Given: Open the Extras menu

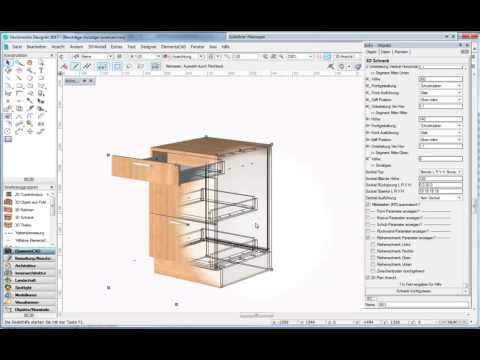Looking at the screenshot, I should 117,47.
